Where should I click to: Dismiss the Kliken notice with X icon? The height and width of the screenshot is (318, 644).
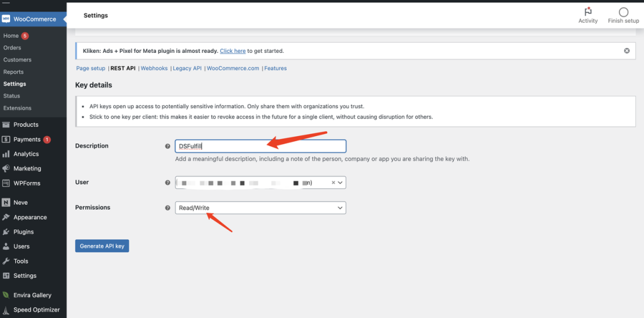[x=626, y=50]
